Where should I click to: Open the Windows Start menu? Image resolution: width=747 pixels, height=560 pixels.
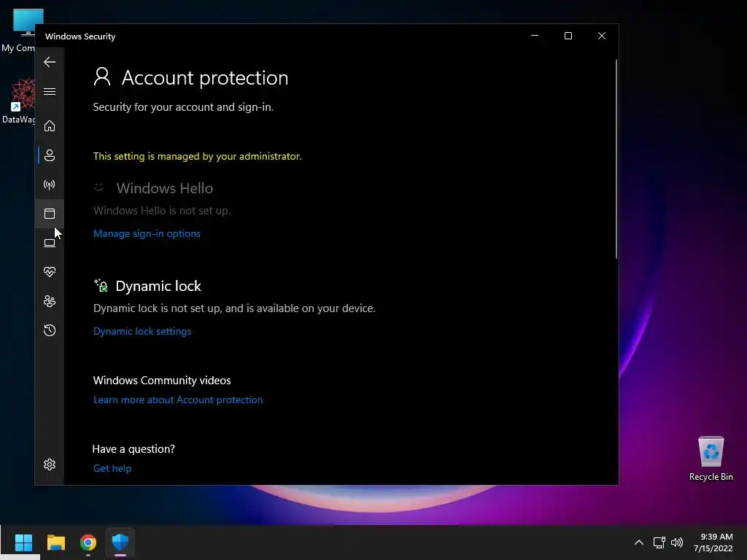(x=23, y=542)
